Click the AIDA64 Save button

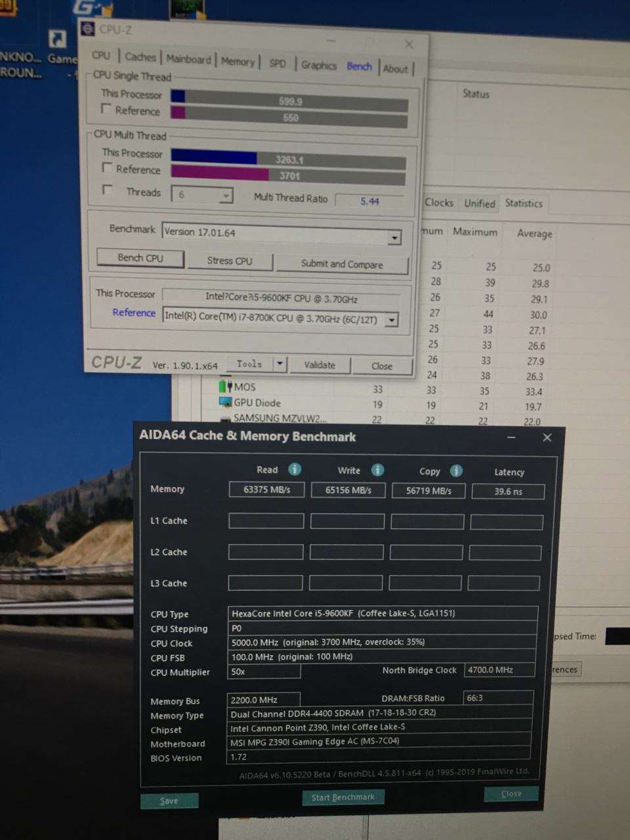(x=169, y=801)
